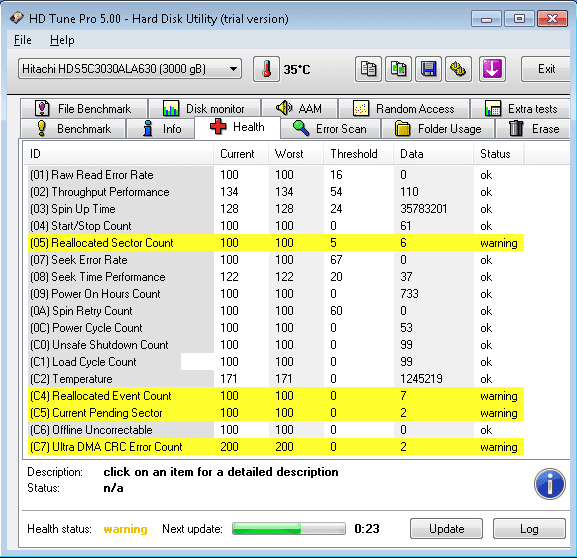Click the blue info circle icon

point(550,484)
